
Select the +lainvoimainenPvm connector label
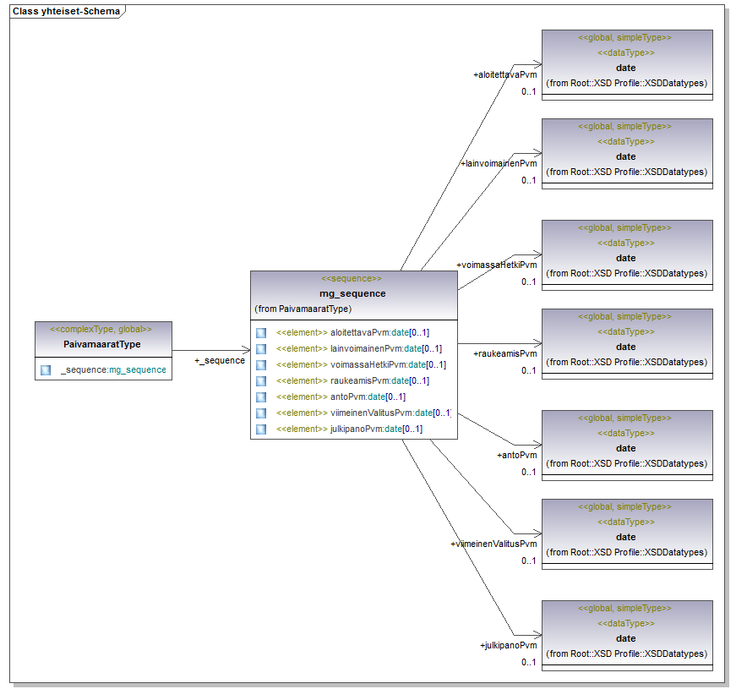(x=499, y=163)
